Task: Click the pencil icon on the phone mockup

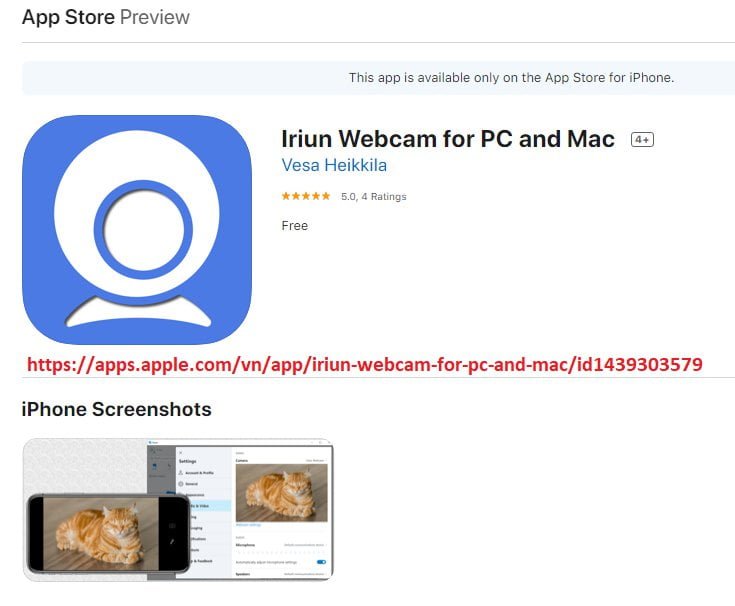Action: pos(172,541)
